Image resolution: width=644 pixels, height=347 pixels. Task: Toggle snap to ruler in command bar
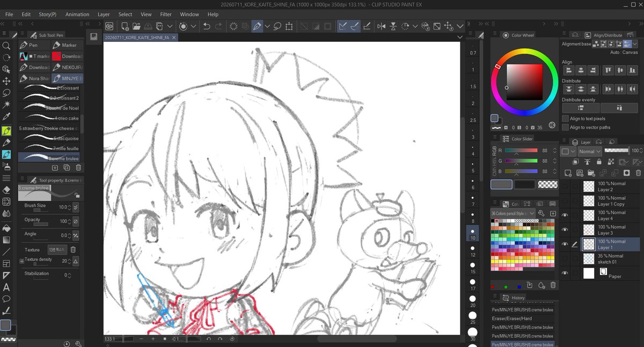tap(343, 26)
